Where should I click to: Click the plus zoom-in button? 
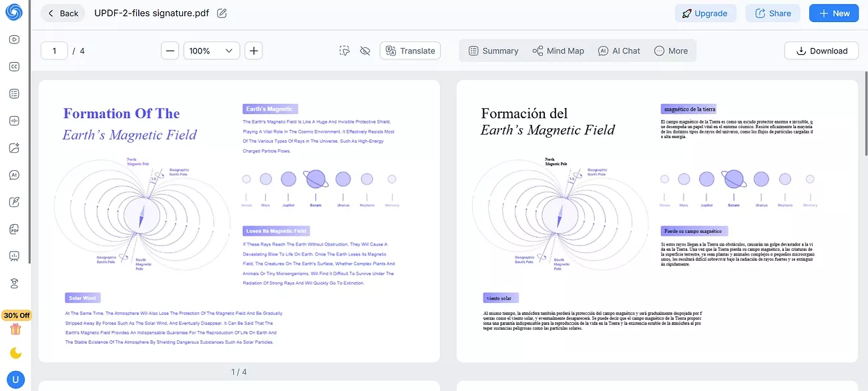tap(253, 51)
